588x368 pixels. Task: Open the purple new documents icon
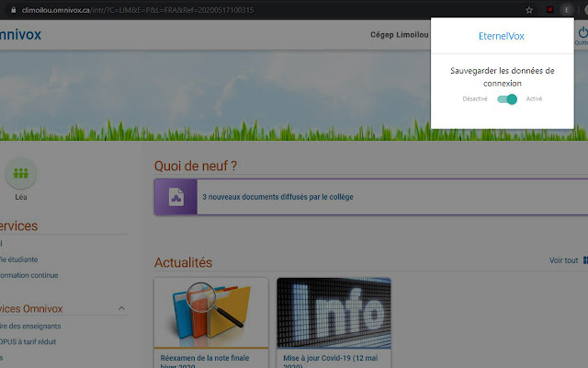click(175, 197)
